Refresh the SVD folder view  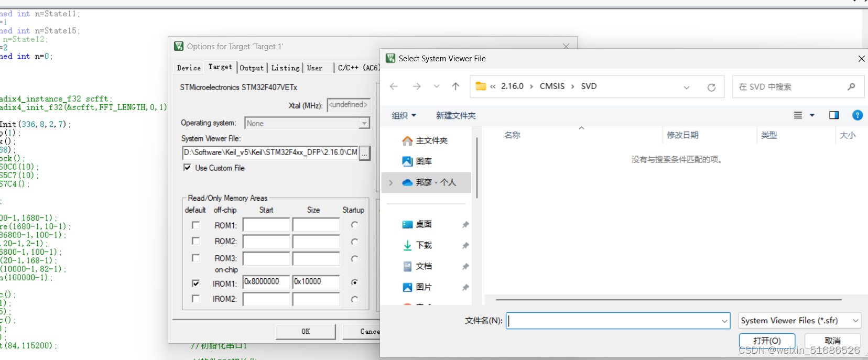(x=711, y=88)
